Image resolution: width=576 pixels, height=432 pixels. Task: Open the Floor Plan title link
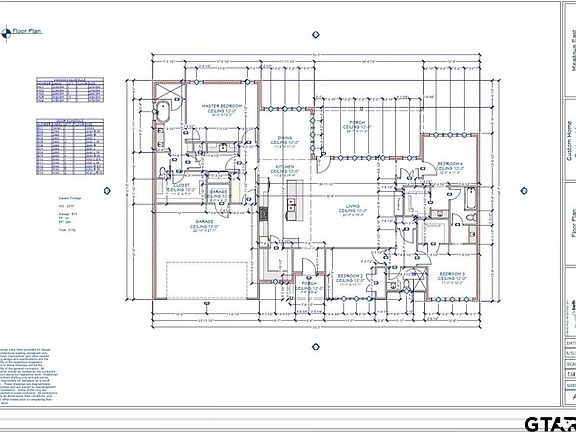[x=27, y=32]
